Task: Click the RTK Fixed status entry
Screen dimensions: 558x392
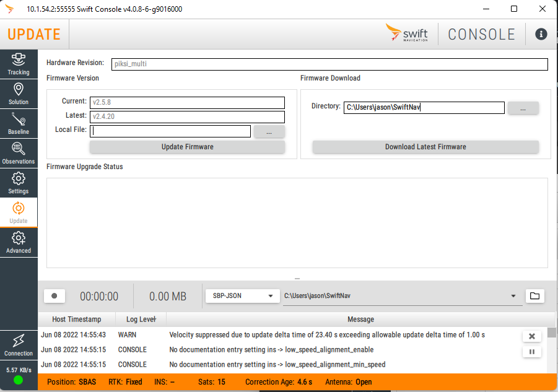Action: 125,382
